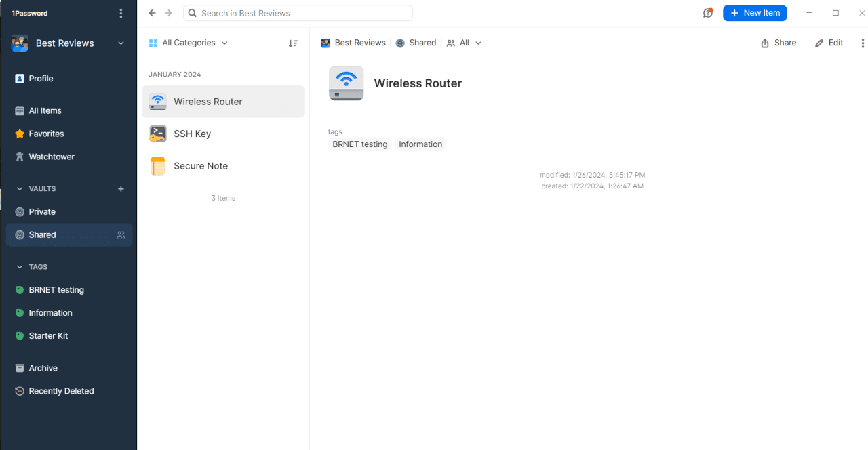Click the forward navigation arrow
The height and width of the screenshot is (450, 868).
pyautogui.click(x=169, y=13)
